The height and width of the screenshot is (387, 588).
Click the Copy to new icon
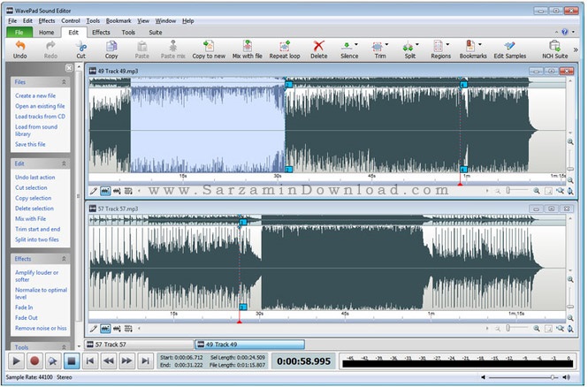click(207, 45)
